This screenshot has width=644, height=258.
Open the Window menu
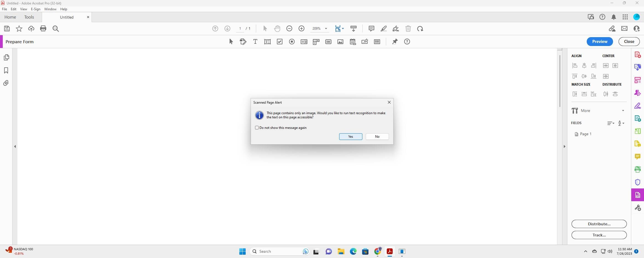(x=50, y=9)
